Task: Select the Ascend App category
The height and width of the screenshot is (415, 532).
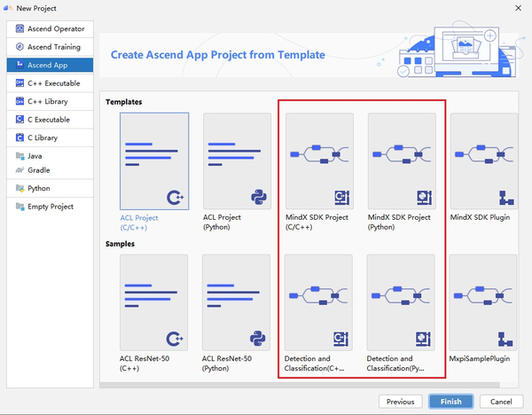Action: pos(49,65)
